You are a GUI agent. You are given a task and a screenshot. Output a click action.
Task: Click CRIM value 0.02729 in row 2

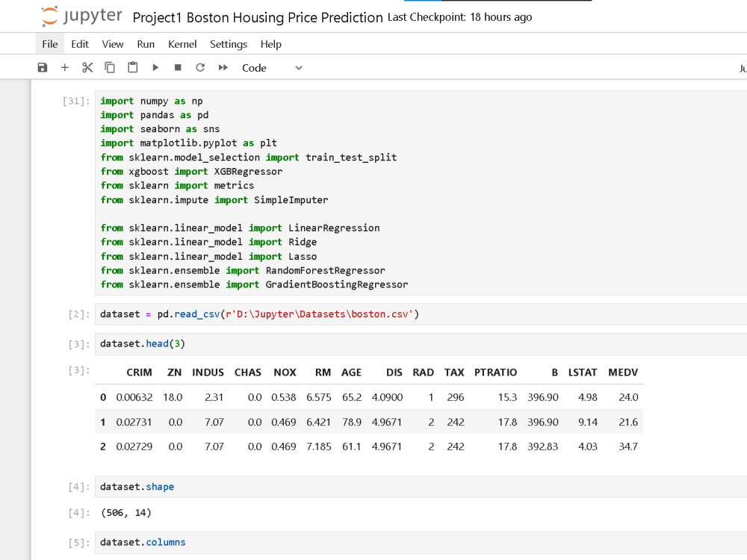click(x=134, y=447)
